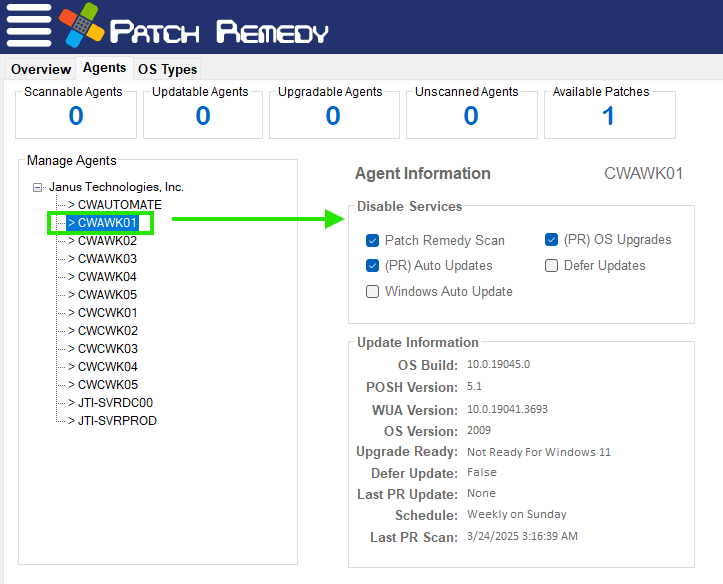This screenshot has width=723, height=584.
Task: Click the Patch Remedy bandage logo
Action: (81, 28)
